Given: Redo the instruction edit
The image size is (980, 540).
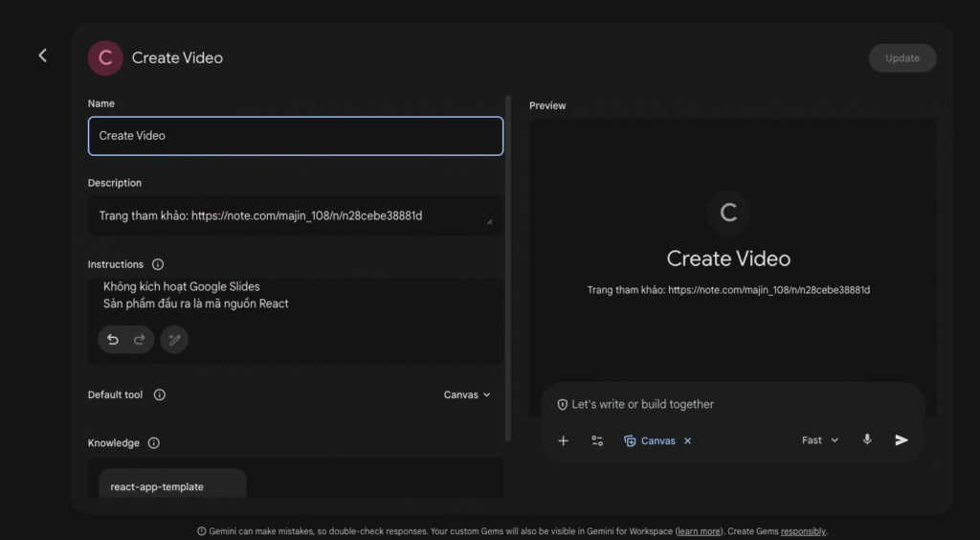Looking at the screenshot, I should (139, 340).
